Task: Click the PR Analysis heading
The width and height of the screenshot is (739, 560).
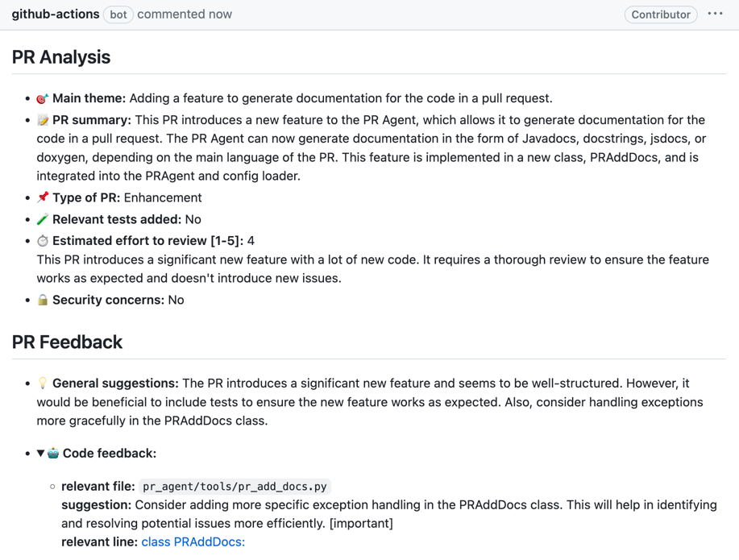Action: pyautogui.click(x=61, y=57)
